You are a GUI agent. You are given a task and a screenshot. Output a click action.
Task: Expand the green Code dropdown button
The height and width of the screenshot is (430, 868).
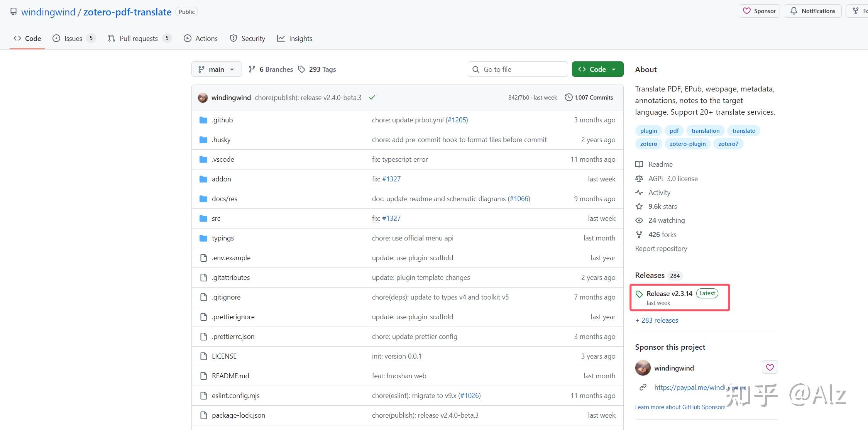pos(597,69)
